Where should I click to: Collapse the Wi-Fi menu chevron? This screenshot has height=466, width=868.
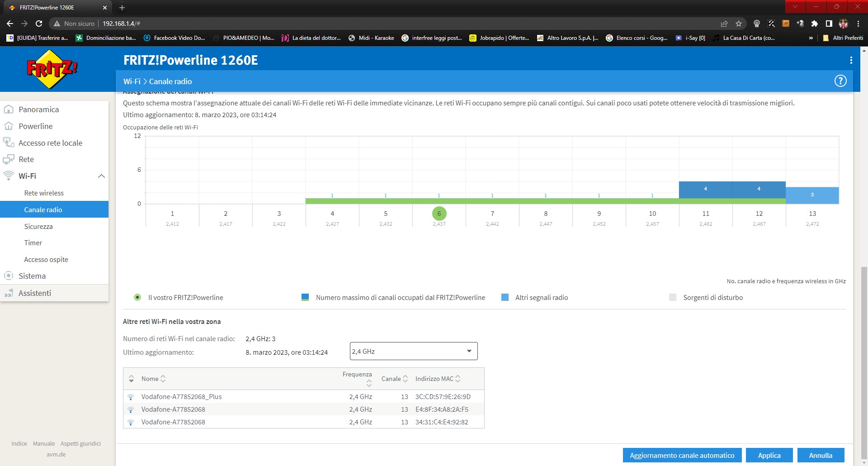pyautogui.click(x=101, y=176)
